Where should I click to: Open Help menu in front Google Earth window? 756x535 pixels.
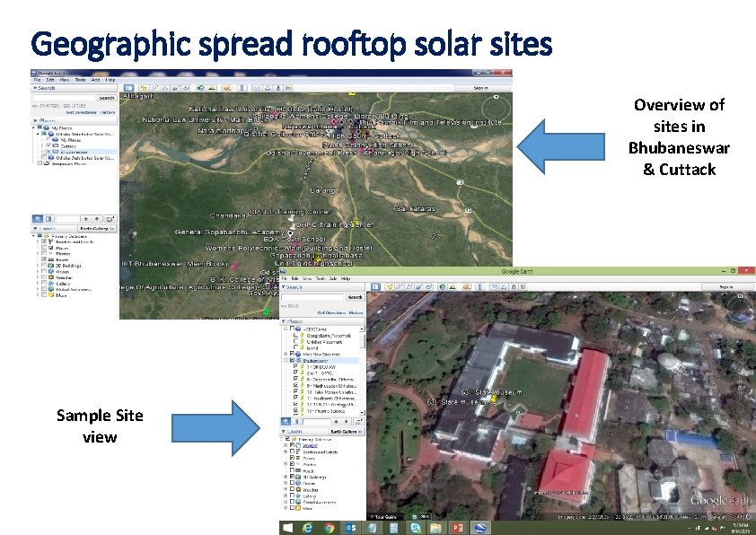346,278
